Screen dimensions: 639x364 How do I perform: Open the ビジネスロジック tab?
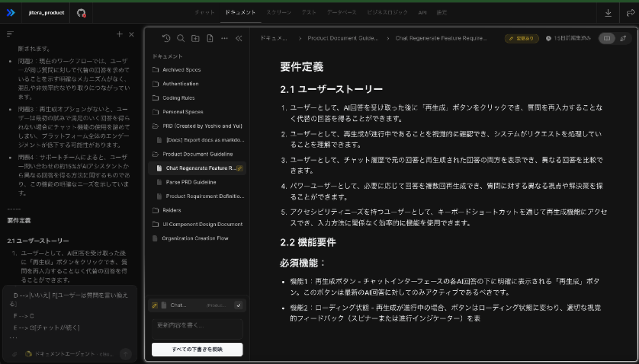tap(387, 12)
